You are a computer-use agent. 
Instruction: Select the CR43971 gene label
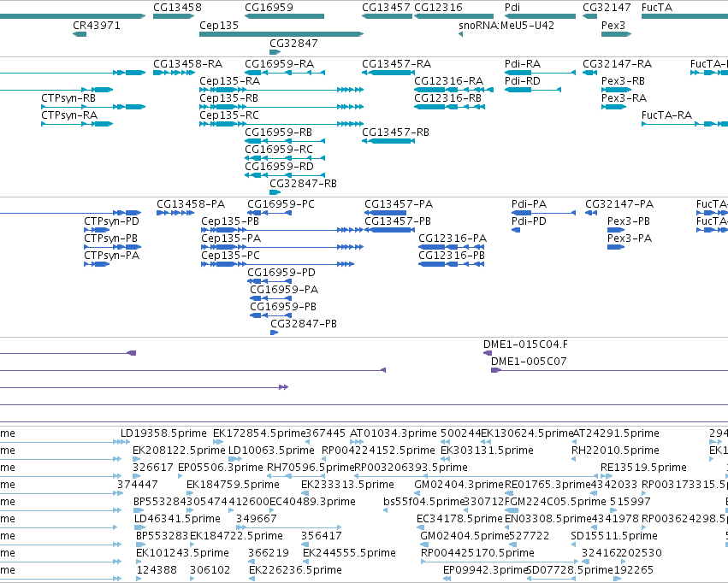point(97,25)
